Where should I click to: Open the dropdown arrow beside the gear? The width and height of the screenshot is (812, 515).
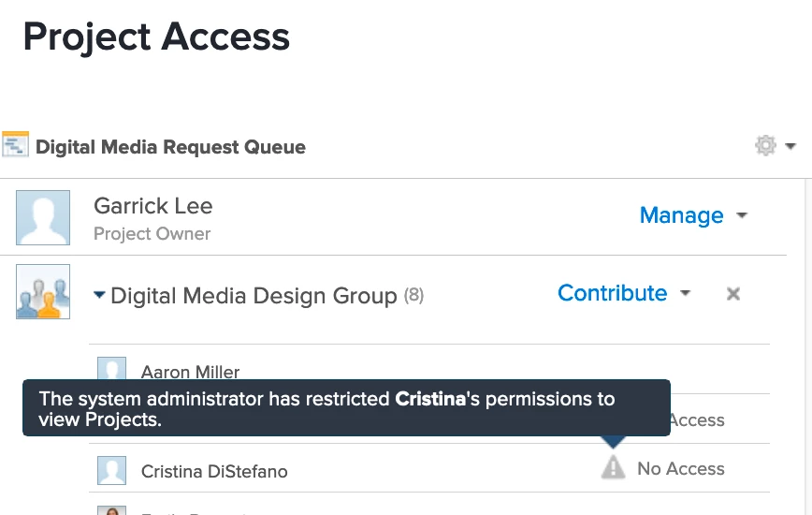[x=790, y=147]
